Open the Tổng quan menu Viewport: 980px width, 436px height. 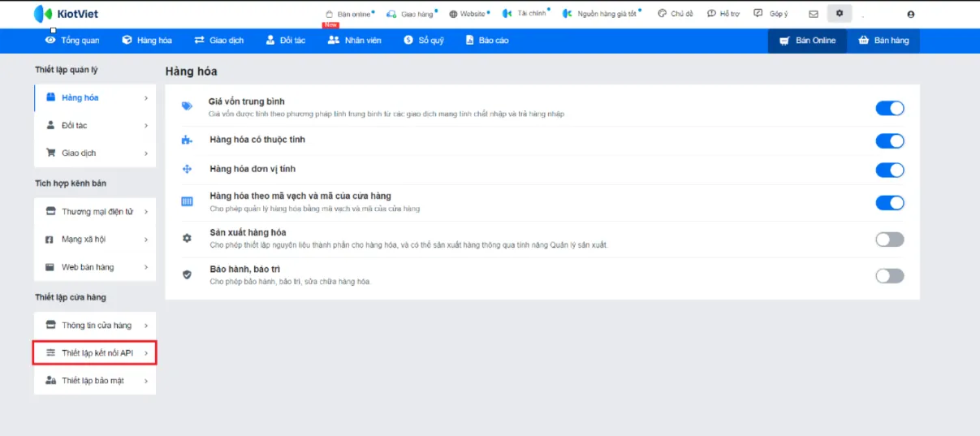(72, 41)
